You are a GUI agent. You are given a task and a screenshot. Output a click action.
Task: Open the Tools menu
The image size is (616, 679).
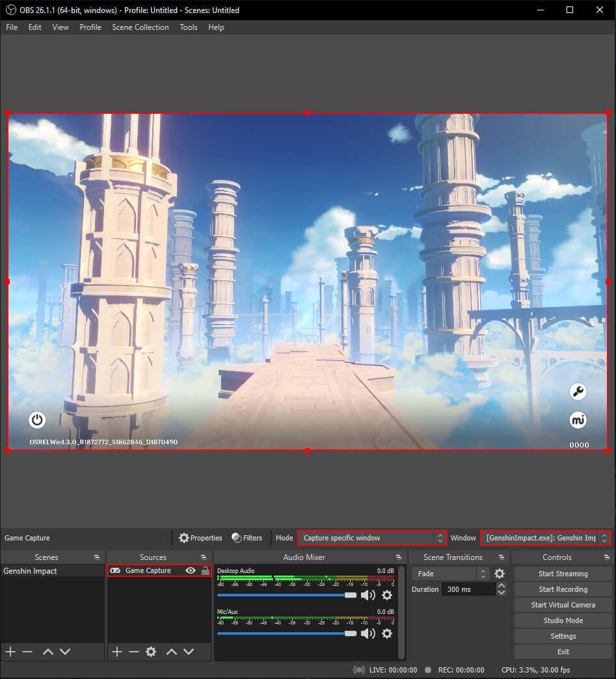(189, 27)
